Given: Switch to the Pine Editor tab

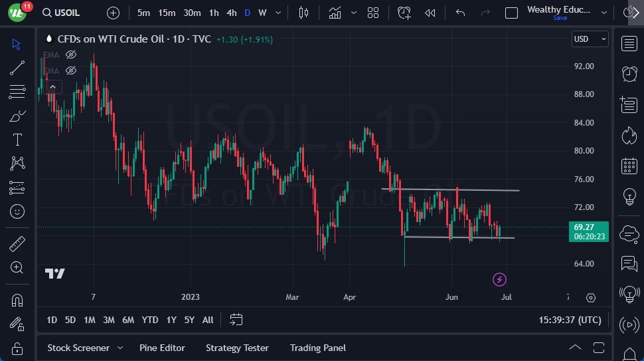Looking at the screenshot, I should 162,348.
